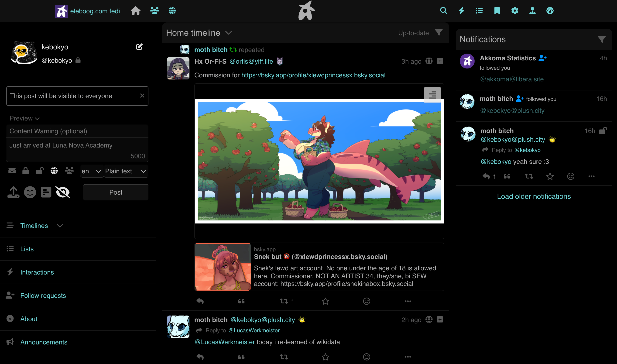Toggle the sensitive content eye icon in composer
The height and width of the screenshot is (364, 617).
pos(62,192)
